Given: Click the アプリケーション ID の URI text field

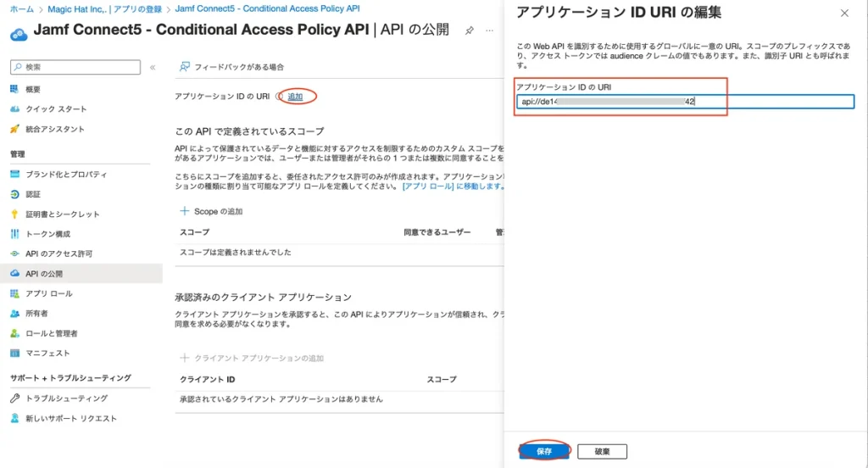Looking at the screenshot, I should point(685,102).
